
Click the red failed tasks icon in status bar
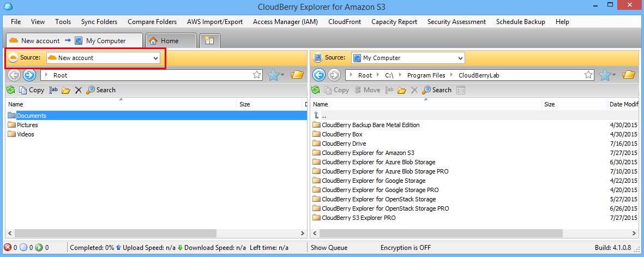(8, 248)
